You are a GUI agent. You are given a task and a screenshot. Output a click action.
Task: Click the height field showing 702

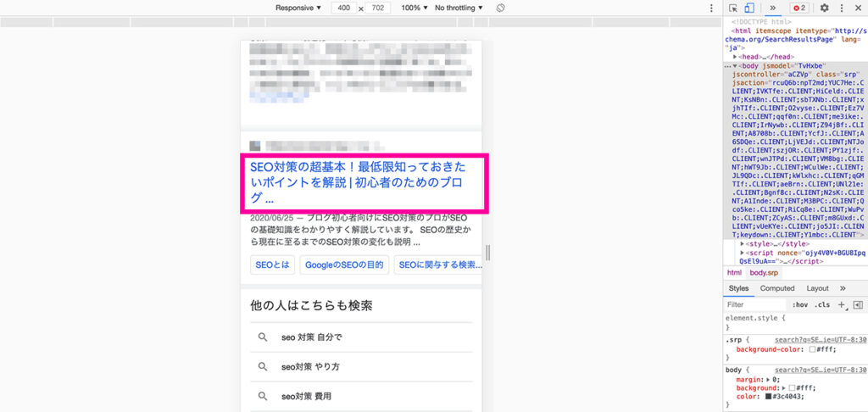pos(378,8)
